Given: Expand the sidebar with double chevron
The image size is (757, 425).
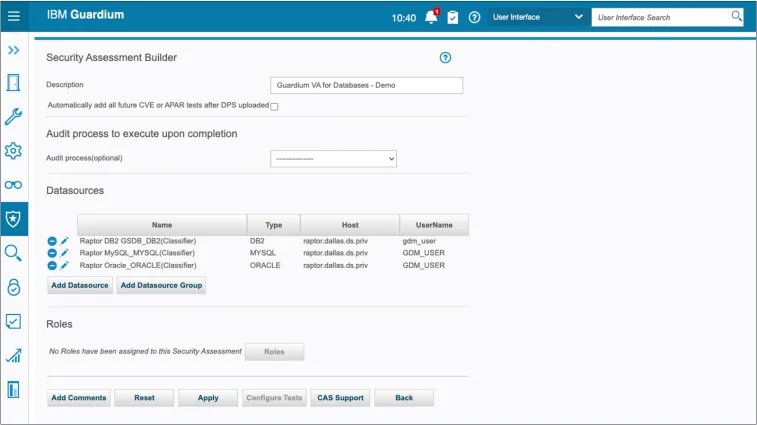Looking at the screenshot, I should click(14, 50).
